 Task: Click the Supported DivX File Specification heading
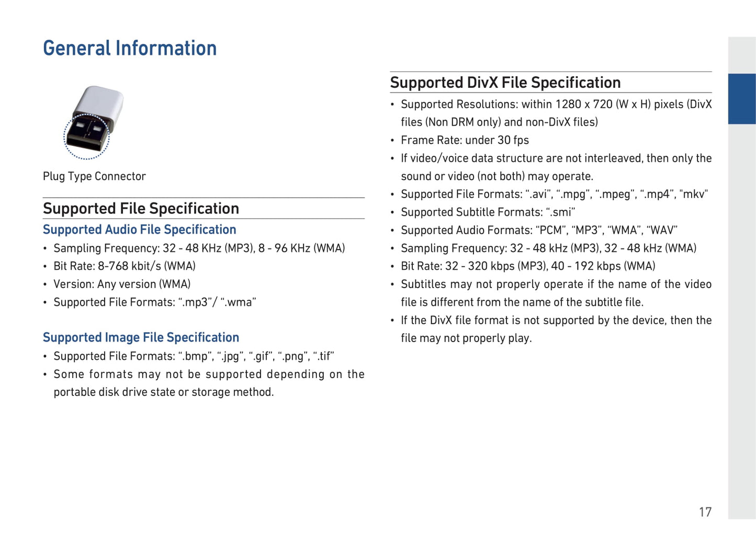tap(505, 83)
